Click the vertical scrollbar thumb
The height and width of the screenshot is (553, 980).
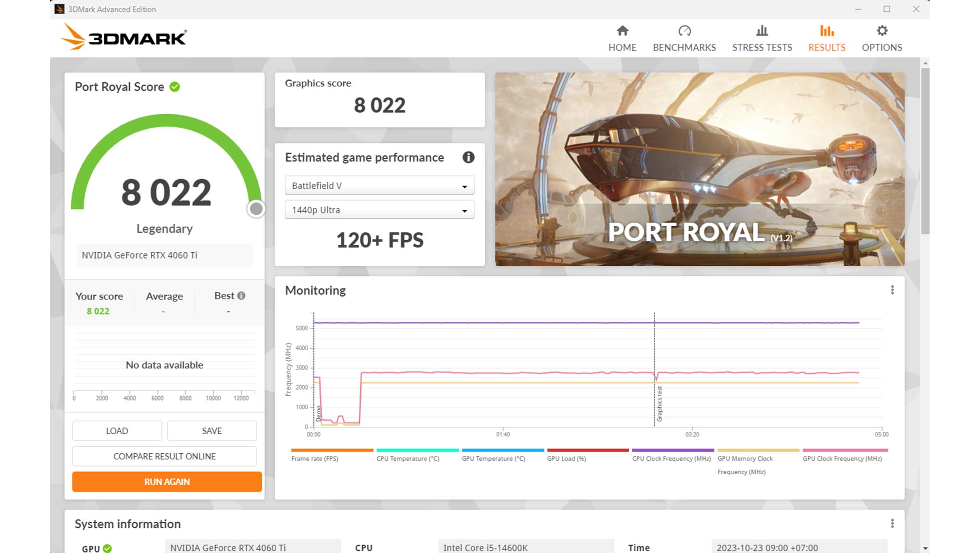[925, 151]
